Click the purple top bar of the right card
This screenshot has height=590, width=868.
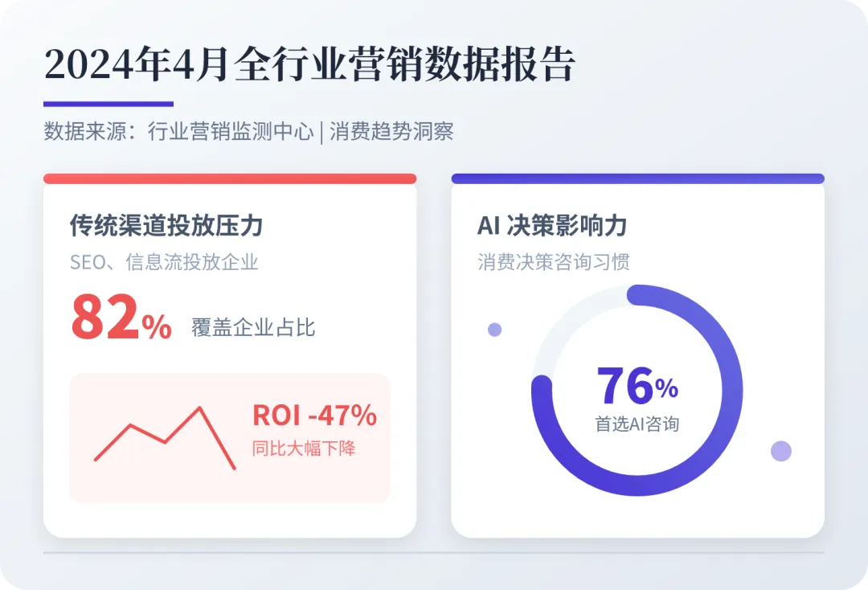pos(637,178)
